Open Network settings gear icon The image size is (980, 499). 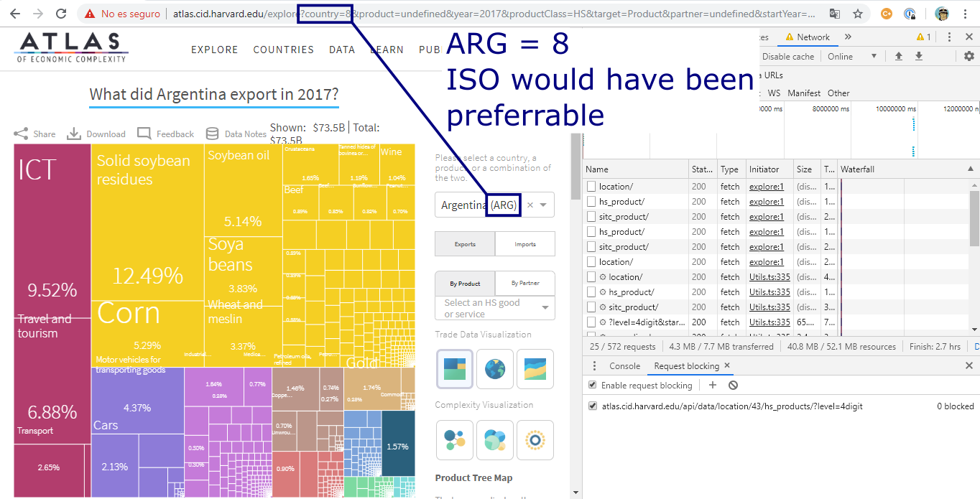point(969,56)
